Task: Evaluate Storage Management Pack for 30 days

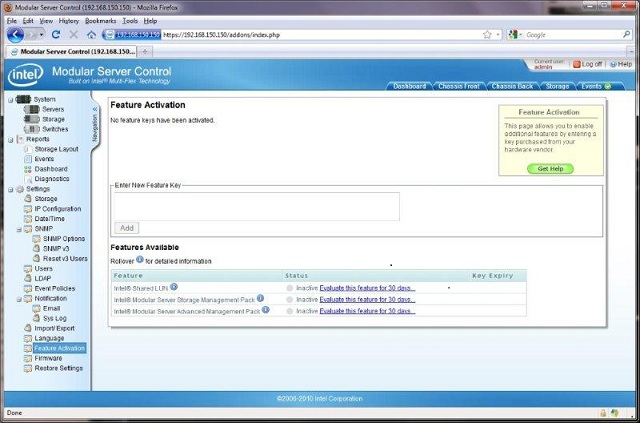Action: pyautogui.click(x=367, y=299)
